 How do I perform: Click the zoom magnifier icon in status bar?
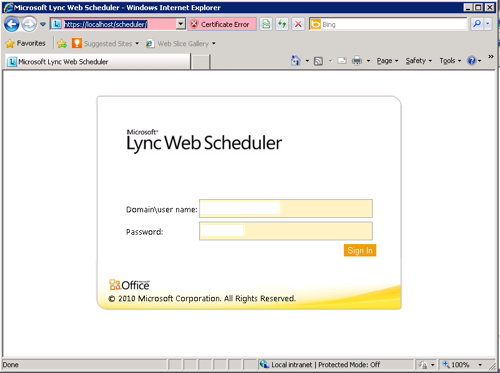point(446,365)
